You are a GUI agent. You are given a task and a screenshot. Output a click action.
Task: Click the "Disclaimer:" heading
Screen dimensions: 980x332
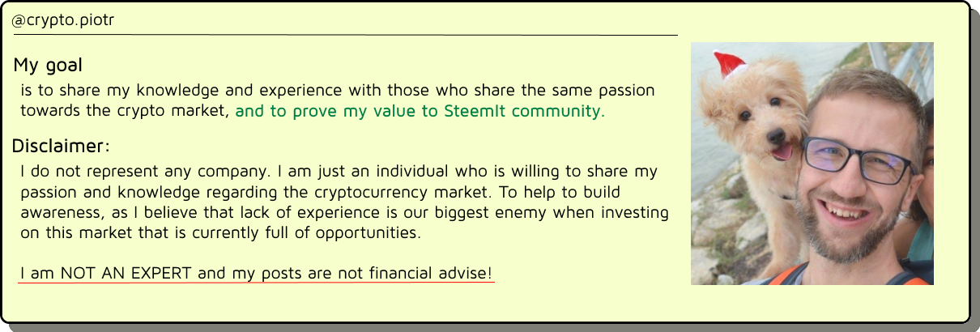coord(61,147)
